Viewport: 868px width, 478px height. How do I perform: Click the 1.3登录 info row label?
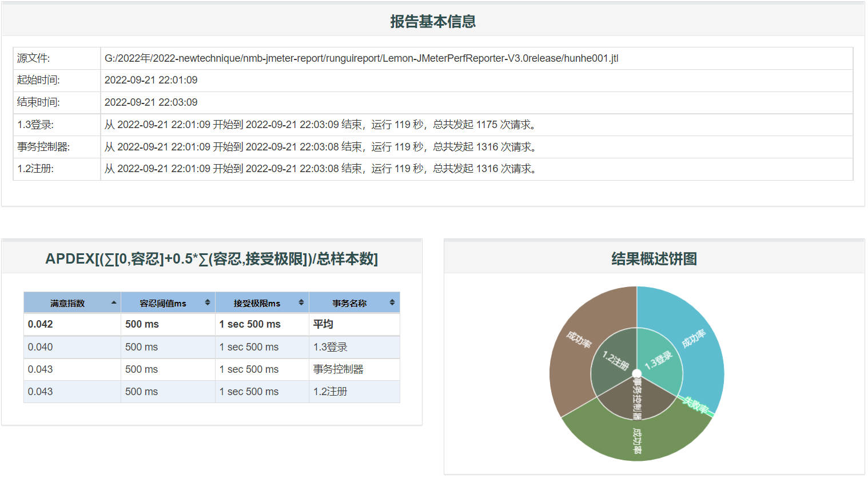[35, 125]
